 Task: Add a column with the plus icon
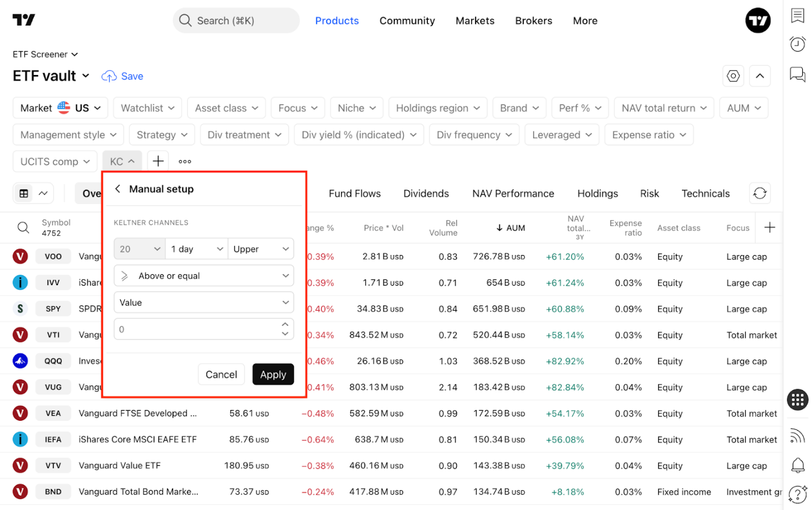coord(769,228)
